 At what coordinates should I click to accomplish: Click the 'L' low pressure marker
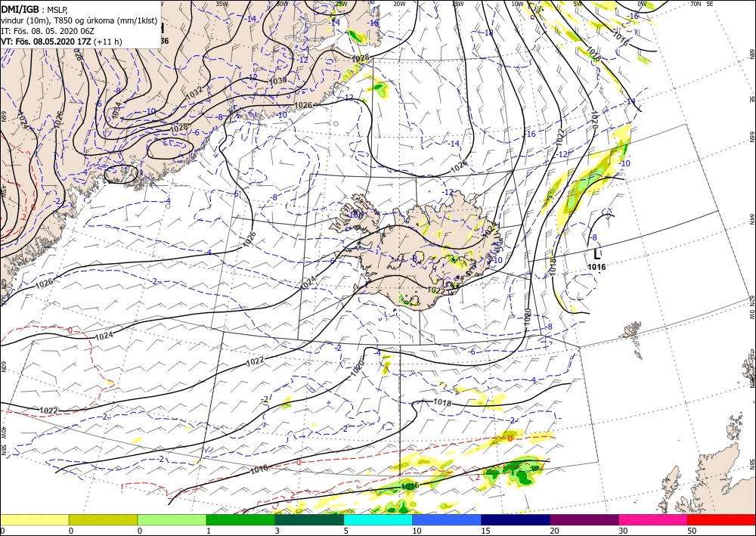coord(597,254)
